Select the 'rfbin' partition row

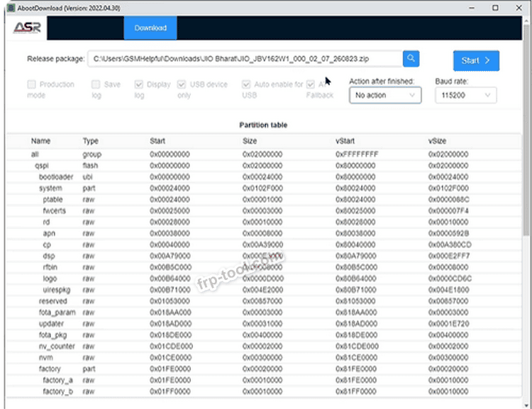tap(264, 267)
